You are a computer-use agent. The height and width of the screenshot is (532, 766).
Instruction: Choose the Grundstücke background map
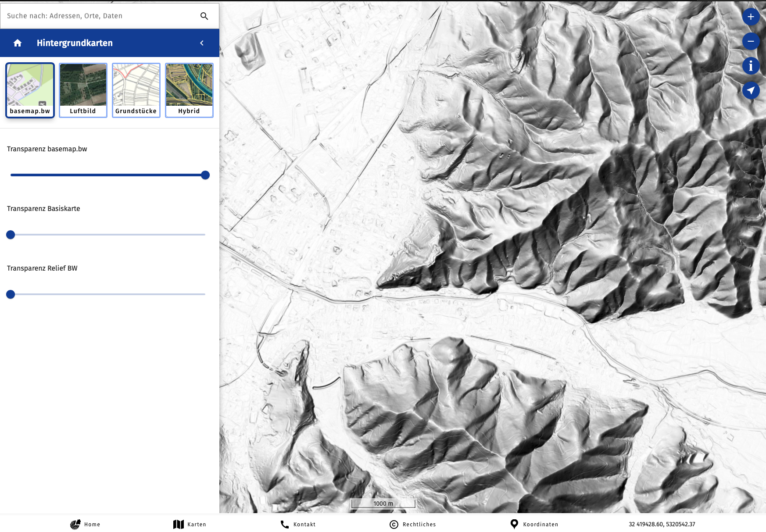[x=136, y=90]
